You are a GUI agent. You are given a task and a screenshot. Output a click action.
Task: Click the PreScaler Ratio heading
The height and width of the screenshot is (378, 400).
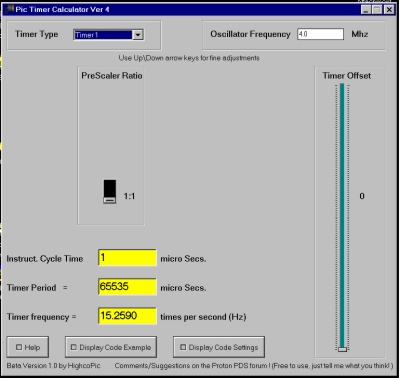112,76
